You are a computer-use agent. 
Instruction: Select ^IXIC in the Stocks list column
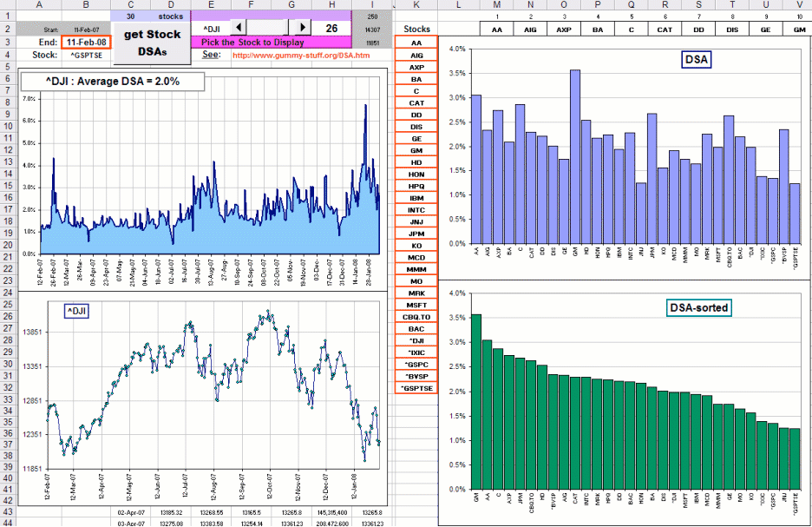pos(416,352)
